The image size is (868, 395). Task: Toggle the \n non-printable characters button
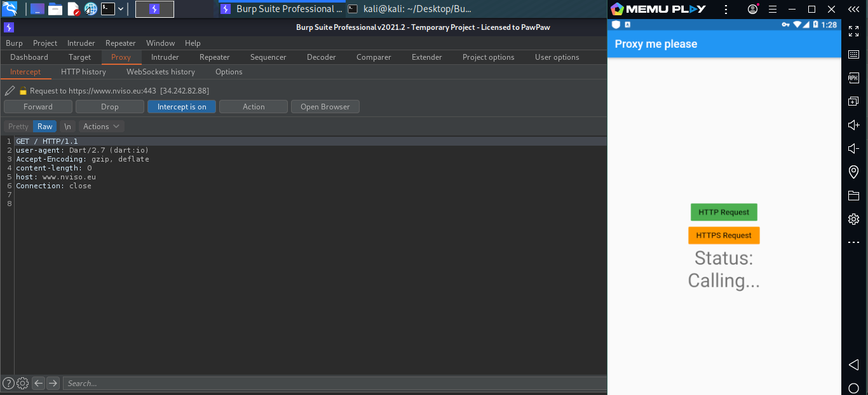click(x=67, y=127)
